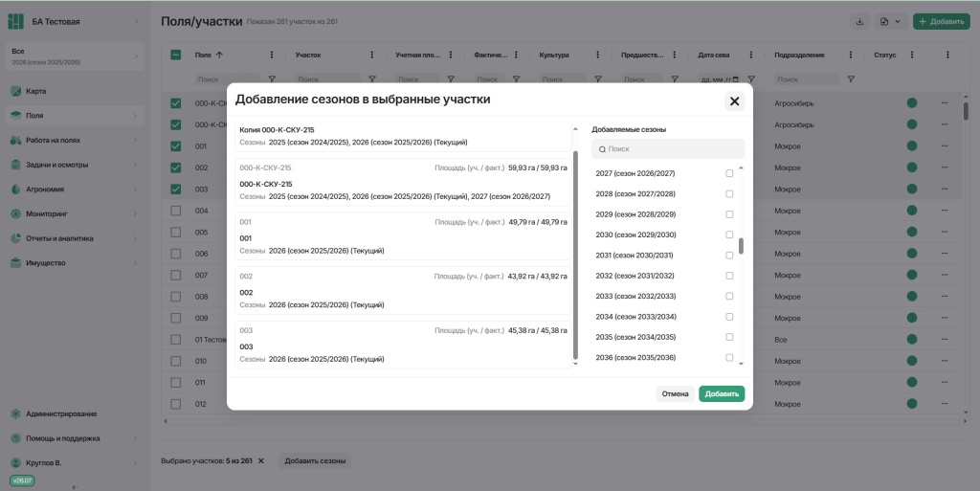The width and height of the screenshot is (980, 491).
Task: Expand the БА Тестовая organization selector
Action: point(136,21)
